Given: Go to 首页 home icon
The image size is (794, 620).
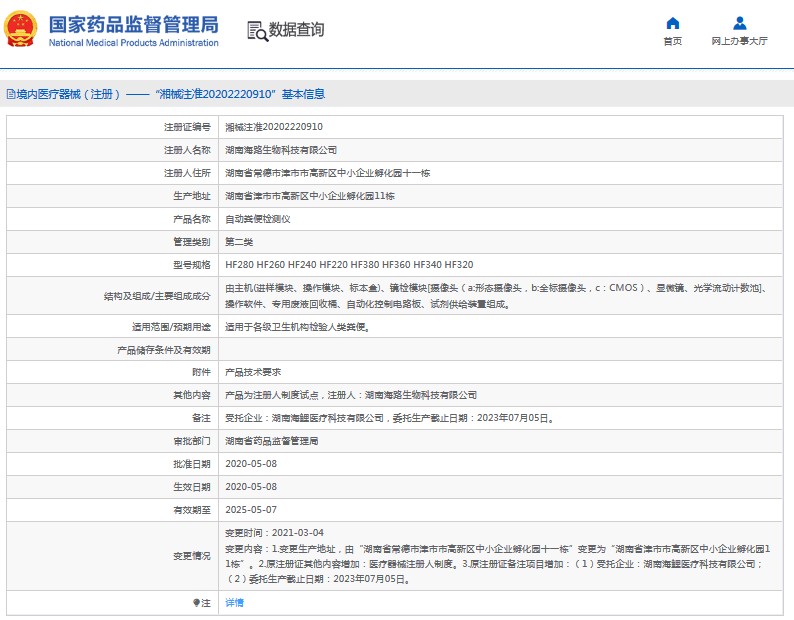Looking at the screenshot, I should pyautogui.click(x=672, y=23).
